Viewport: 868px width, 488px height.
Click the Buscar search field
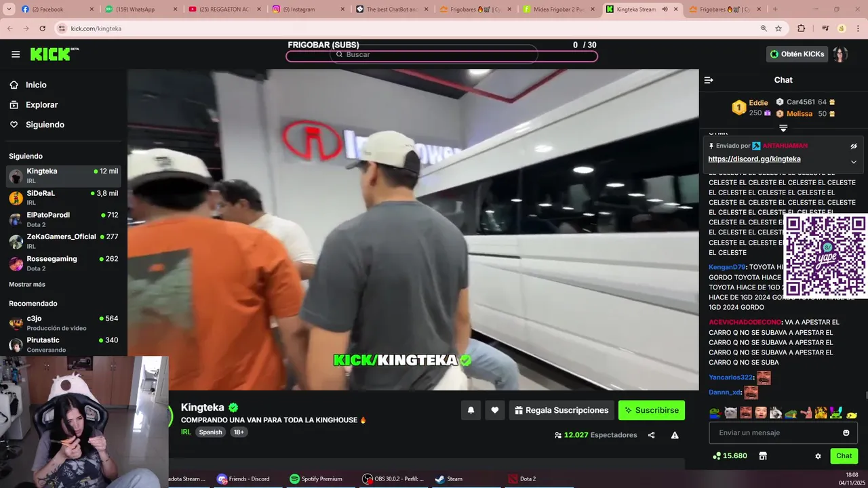pos(434,54)
